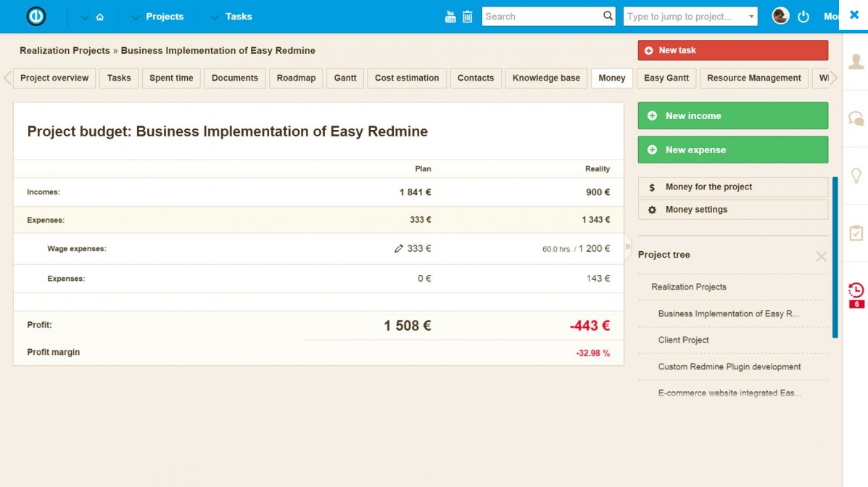Open the YouTube video tutorials icon
Viewport: 868px width, 487px height.
(450, 17)
